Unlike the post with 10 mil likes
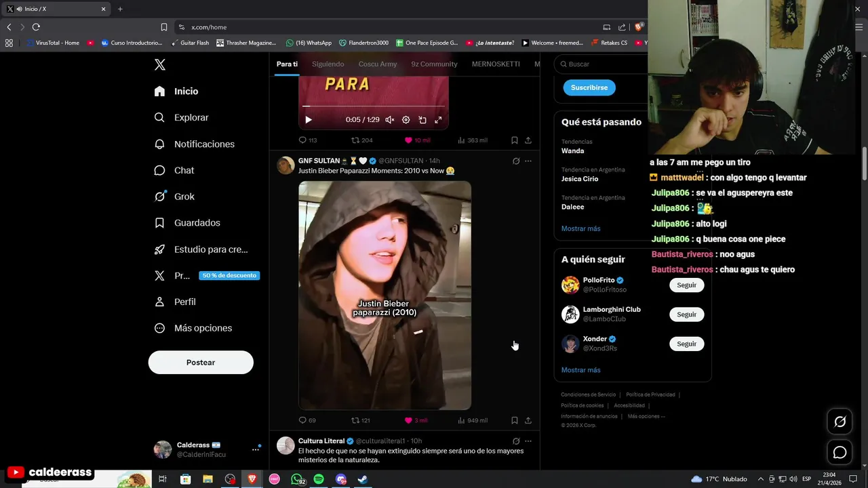Screen dimensions: 868x488 [x=418, y=140]
